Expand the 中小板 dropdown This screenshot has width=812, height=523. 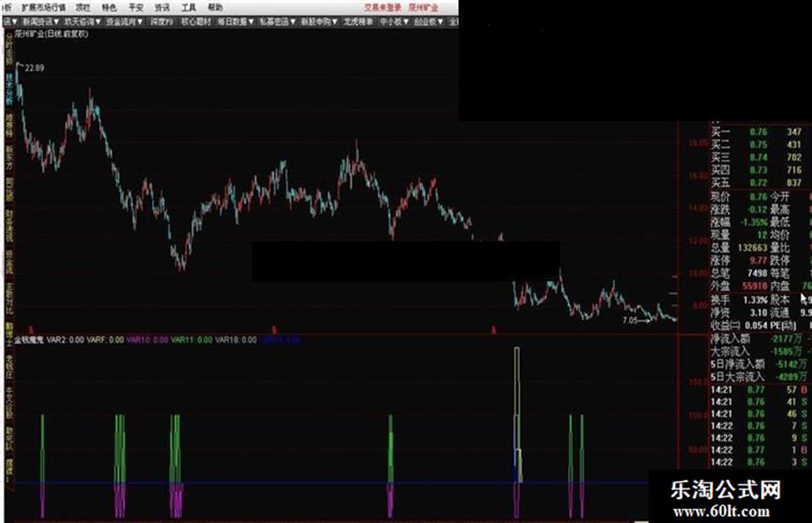[394, 21]
